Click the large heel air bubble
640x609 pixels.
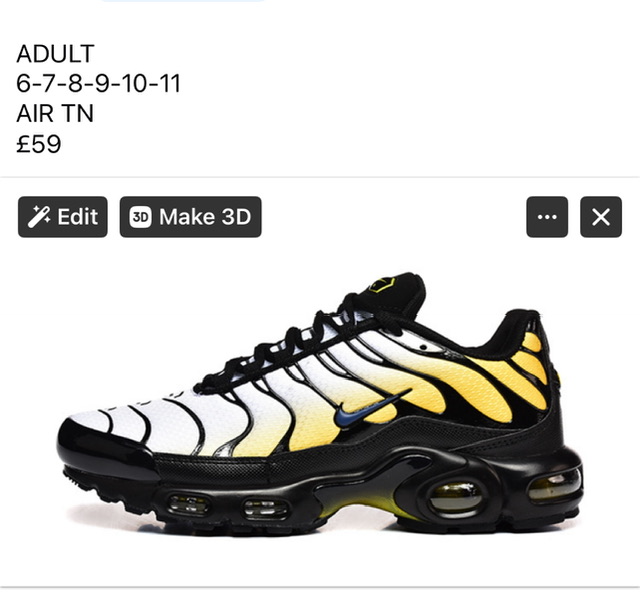455,497
